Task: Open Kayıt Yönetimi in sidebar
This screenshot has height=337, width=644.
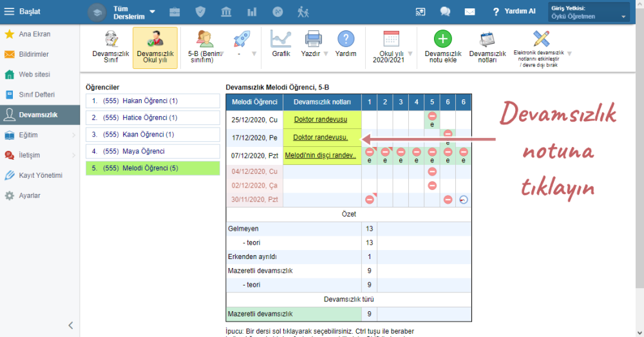Action: [40, 175]
